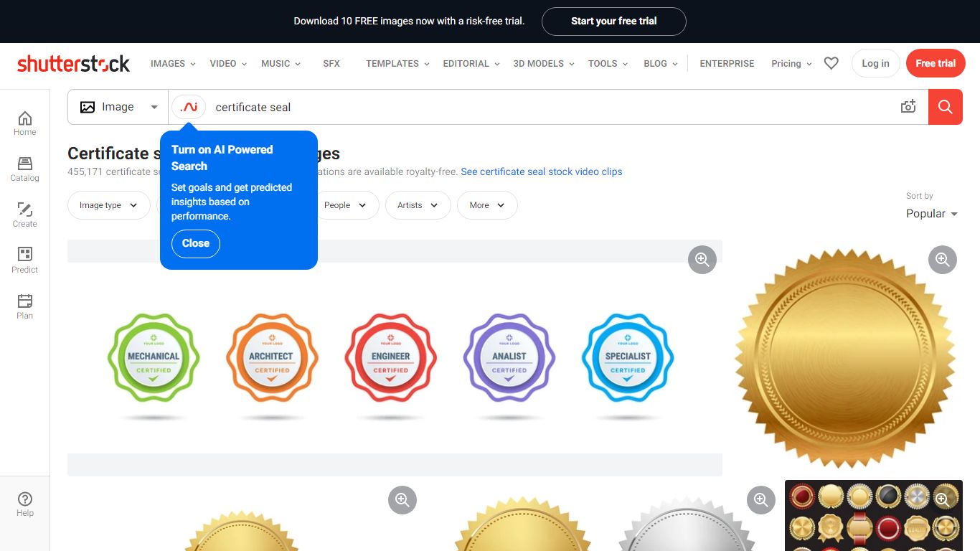Screen dimensions: 980x551
Task: Click the Shutterstock logo
Action: point(73,63)
